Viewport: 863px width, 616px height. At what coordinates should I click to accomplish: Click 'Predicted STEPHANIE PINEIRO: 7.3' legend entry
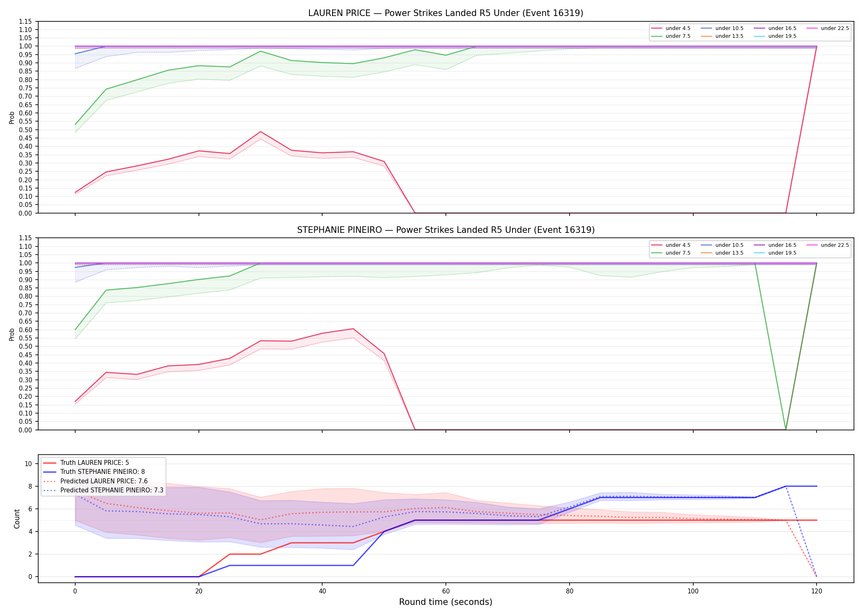point(103,490)
